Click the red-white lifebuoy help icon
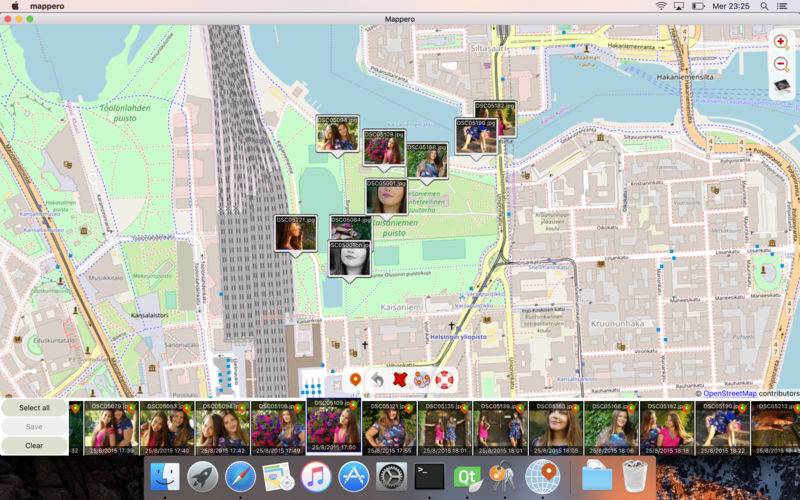The width and height of the screenshot is (800, 500). [444, 380]
